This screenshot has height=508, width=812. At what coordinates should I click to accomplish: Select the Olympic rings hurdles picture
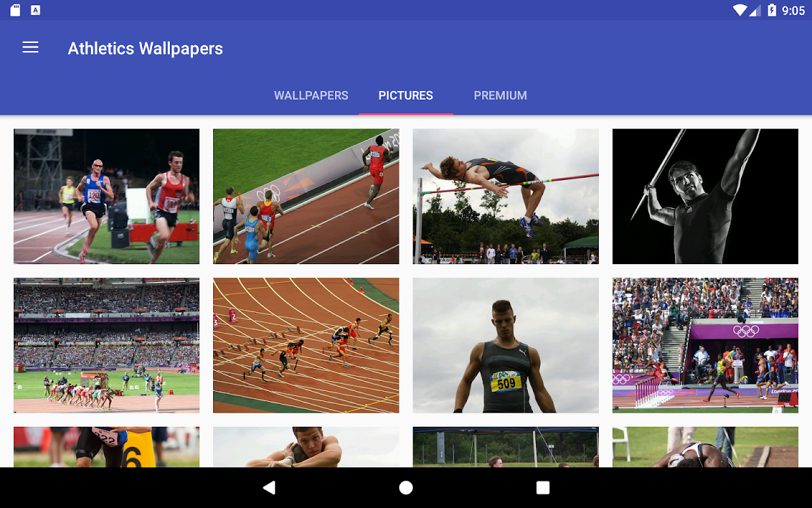click(705, 345)
